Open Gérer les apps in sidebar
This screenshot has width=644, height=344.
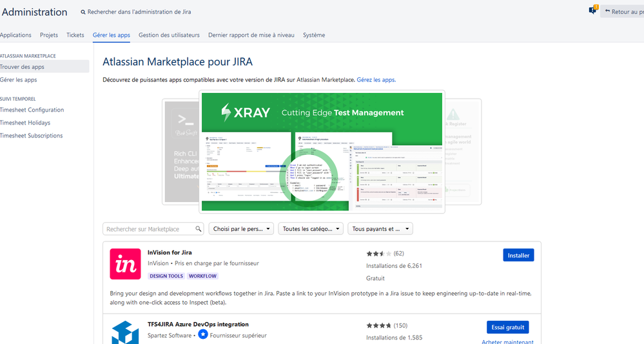(x=19, y=80)
